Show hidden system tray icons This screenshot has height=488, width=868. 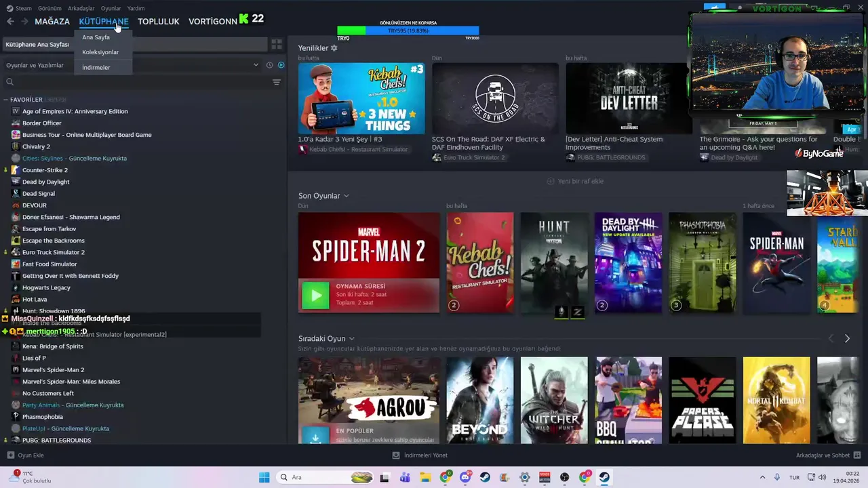(762, 477)
